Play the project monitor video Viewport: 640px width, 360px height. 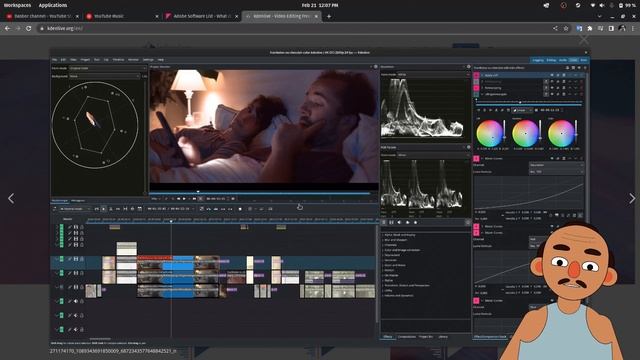pos(184,199)
